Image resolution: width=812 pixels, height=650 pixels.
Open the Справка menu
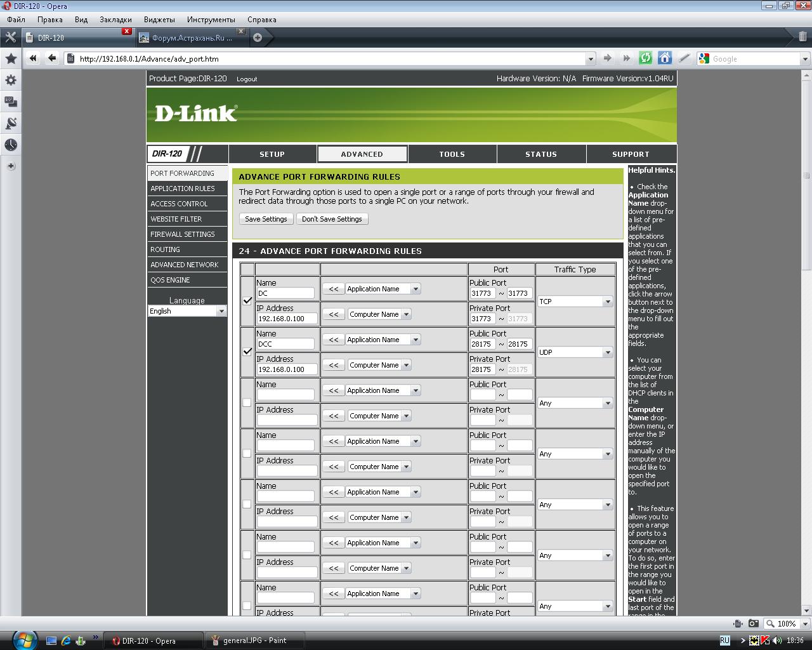click(262, 20)
